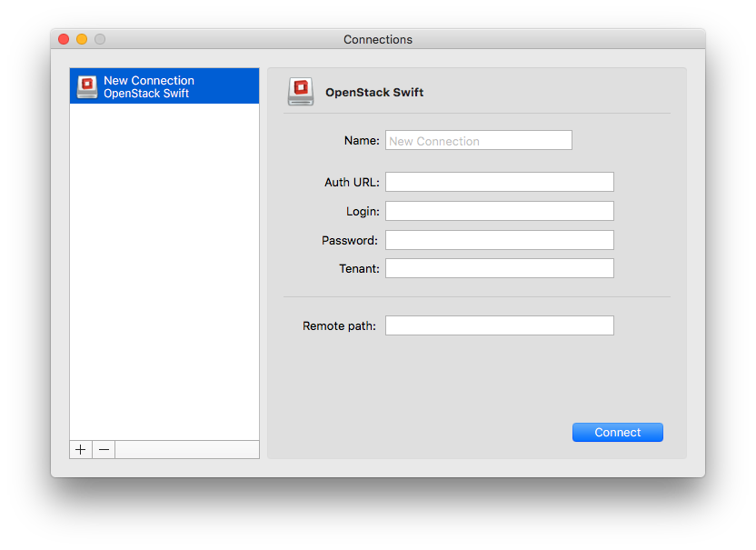Click the OpenStack Swift heading text

point(374,92)
